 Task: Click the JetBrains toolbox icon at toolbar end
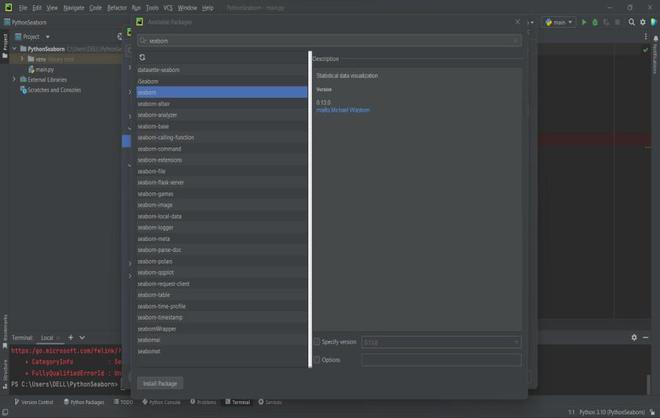tap(653, 22)
